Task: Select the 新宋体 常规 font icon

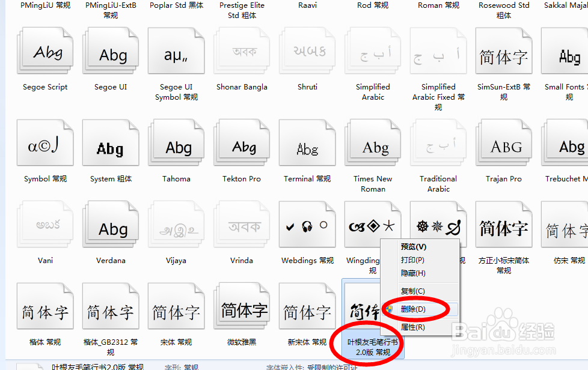Action: coord(307,306)
